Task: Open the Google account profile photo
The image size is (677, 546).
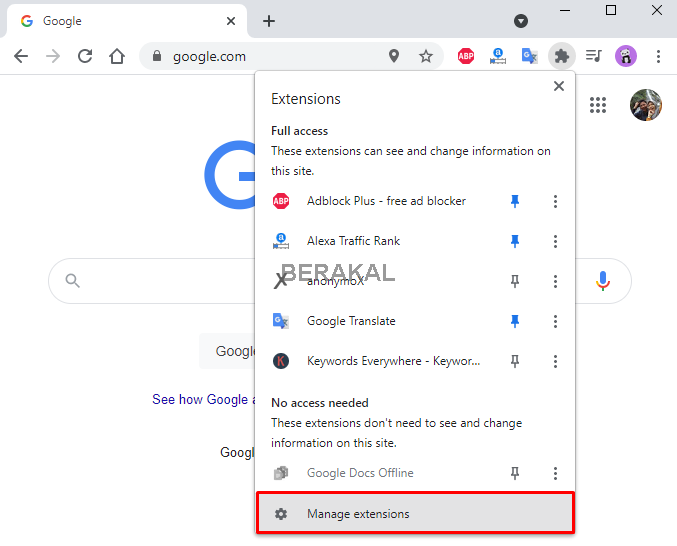Action: click(x=646, y=105)
